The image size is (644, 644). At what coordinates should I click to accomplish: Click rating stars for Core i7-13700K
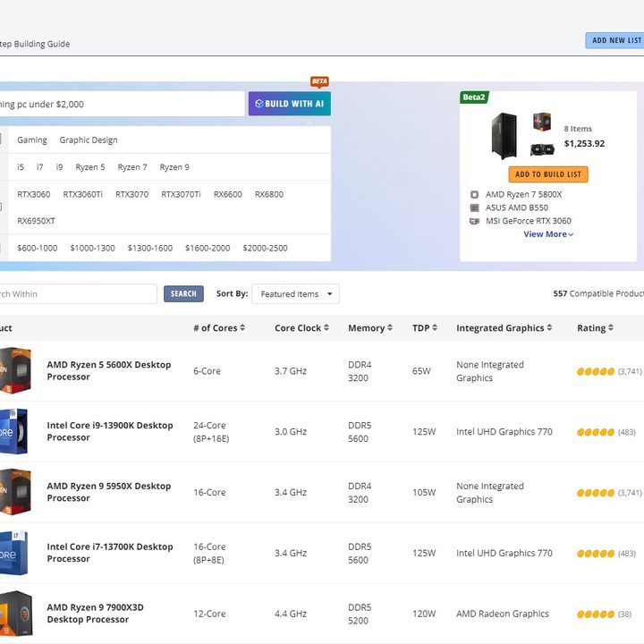[596, 554]
